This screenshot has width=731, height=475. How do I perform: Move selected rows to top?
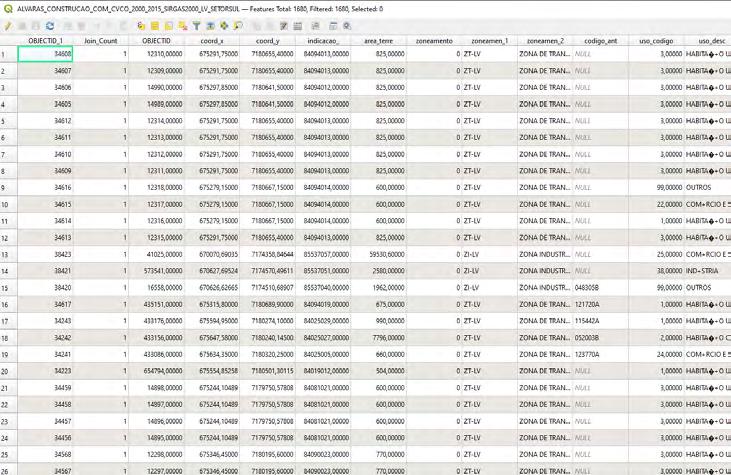[x=210, y=26]
